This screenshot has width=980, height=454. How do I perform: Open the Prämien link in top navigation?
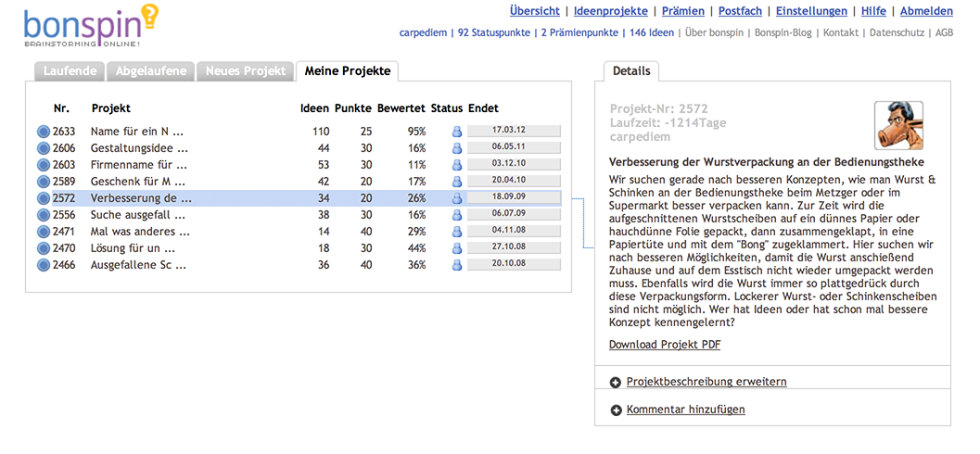click(685, 11)
